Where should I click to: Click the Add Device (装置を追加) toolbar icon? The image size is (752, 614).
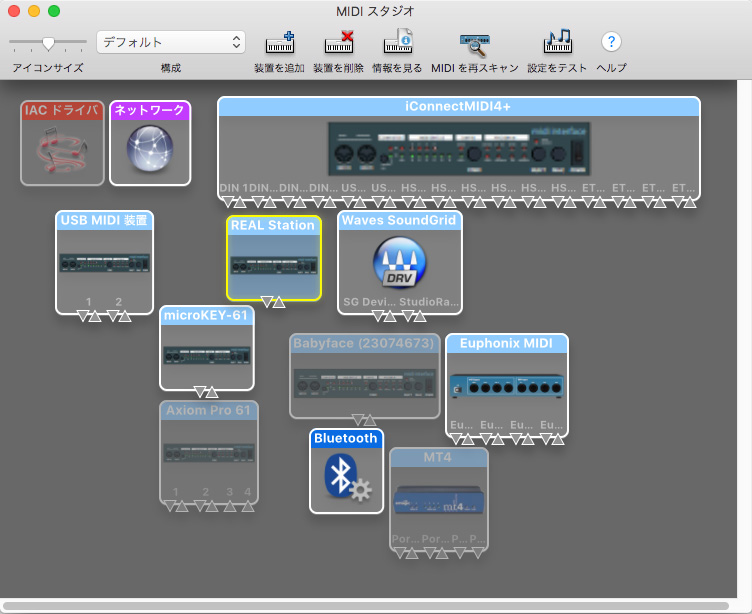280,42
